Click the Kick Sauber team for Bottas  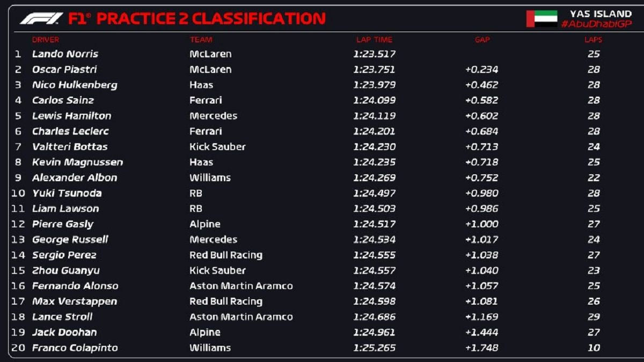[x=217, y=147]
